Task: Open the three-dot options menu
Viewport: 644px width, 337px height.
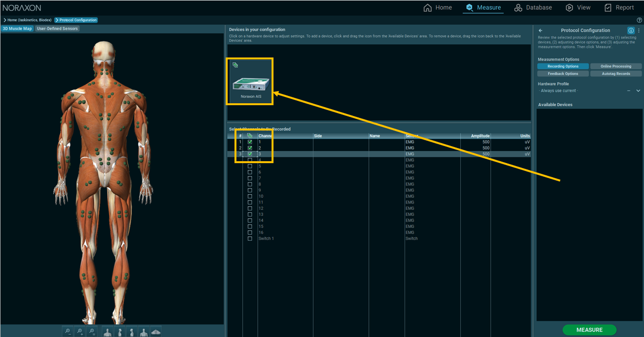Action: point(639,30)
